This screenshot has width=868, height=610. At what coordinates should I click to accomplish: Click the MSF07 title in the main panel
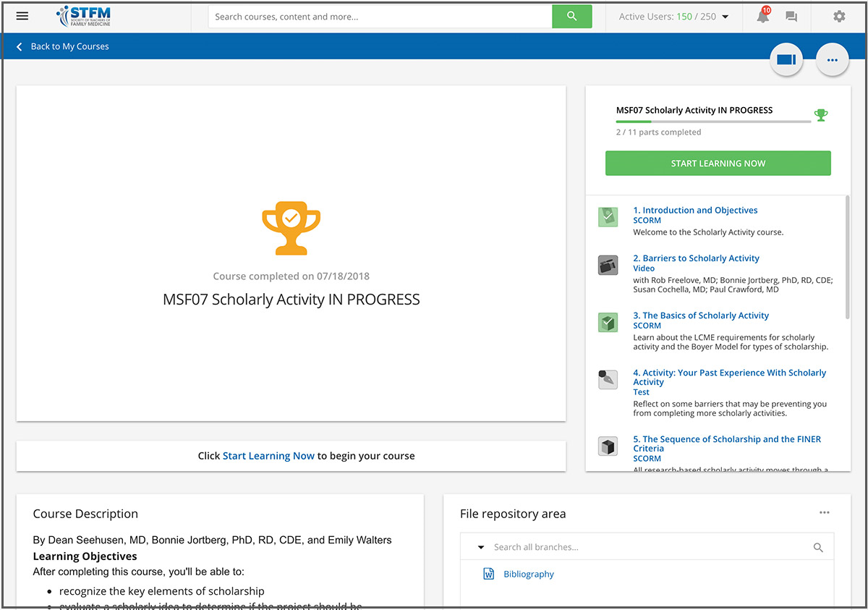coord(292,299)
